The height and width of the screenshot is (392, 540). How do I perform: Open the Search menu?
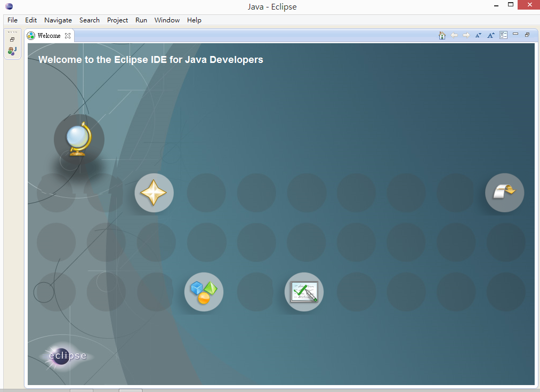[x=89, y=20]
